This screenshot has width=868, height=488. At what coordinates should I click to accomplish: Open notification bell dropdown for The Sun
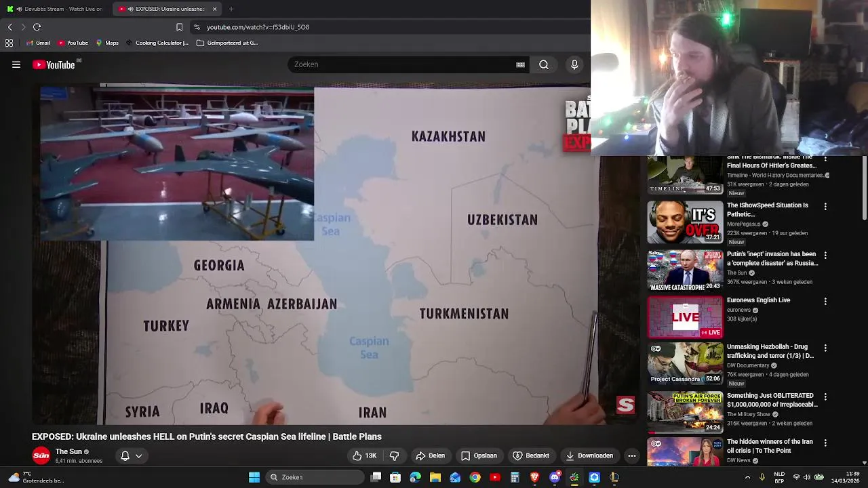(x=132, y=455)
